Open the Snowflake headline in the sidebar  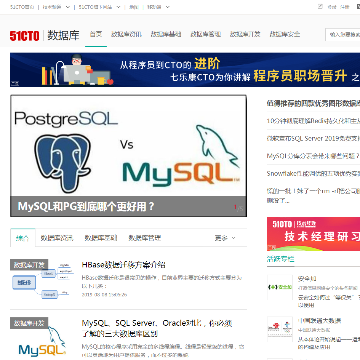[x=313, y=173]
